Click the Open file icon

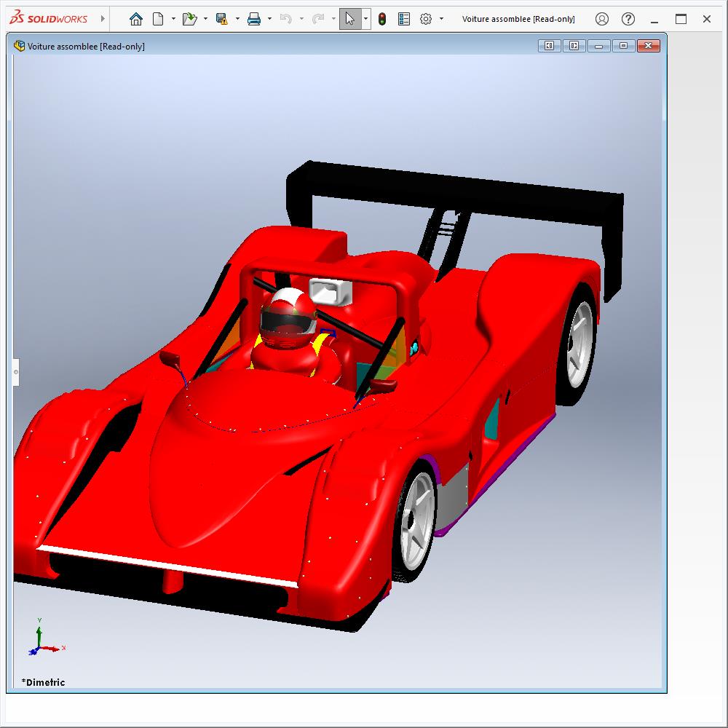click(x=189, y=19)
